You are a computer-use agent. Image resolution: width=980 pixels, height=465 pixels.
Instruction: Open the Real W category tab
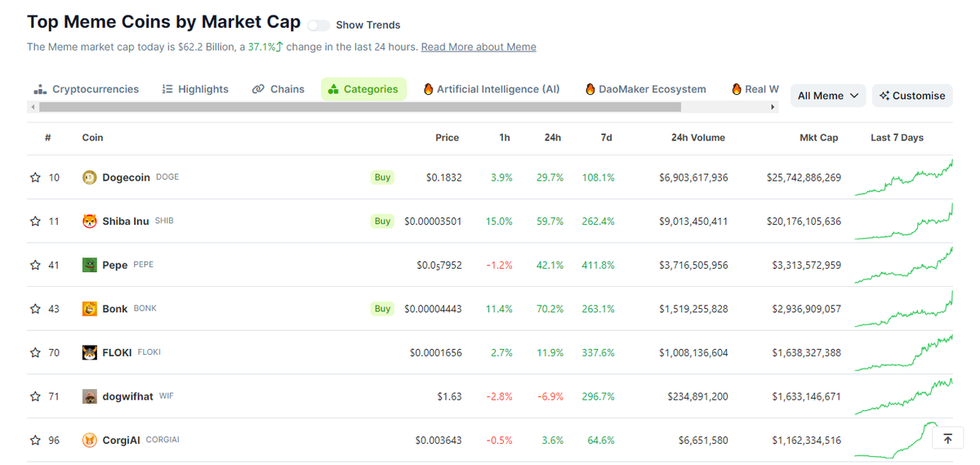tap(755, 89)
